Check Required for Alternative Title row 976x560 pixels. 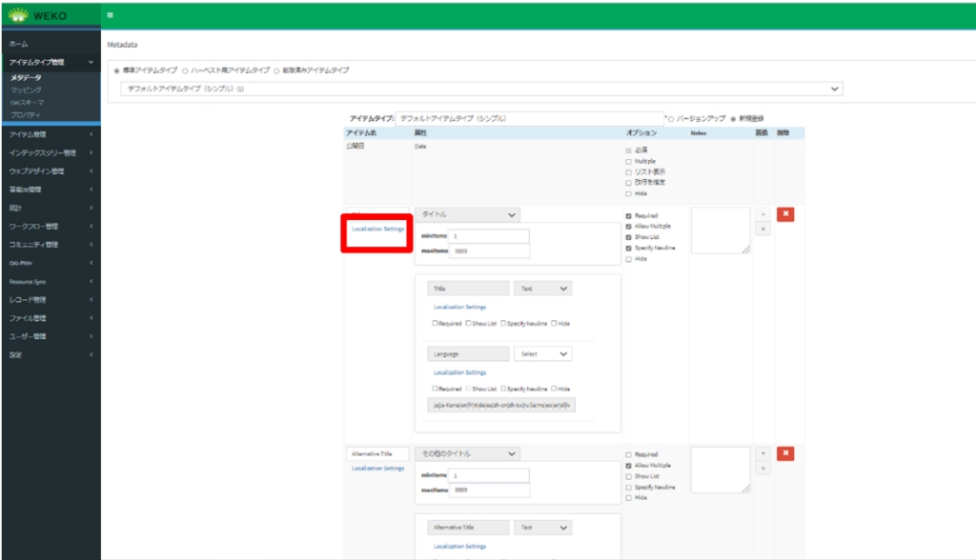click(628, 455)
